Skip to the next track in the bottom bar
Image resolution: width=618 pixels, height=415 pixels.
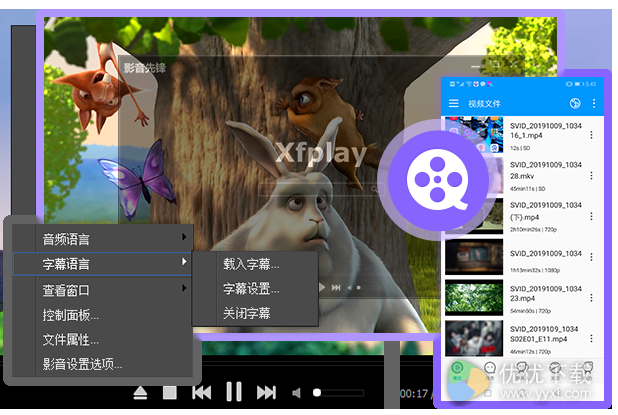[x=266, y=393]
